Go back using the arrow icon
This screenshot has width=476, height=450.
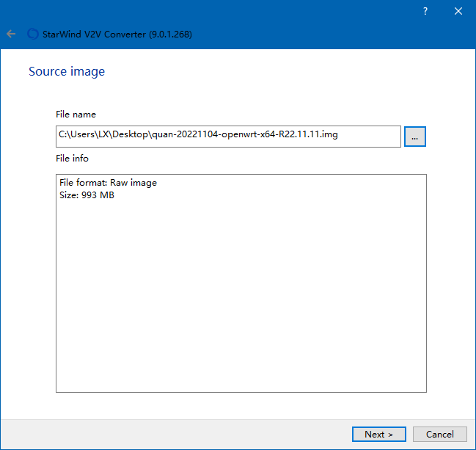coord(11,34)
